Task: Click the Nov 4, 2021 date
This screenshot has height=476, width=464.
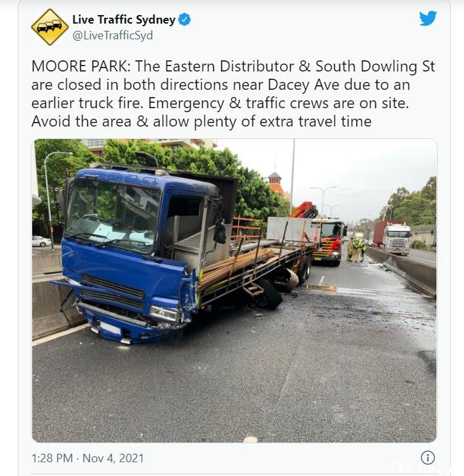Action: pos(113,458)
